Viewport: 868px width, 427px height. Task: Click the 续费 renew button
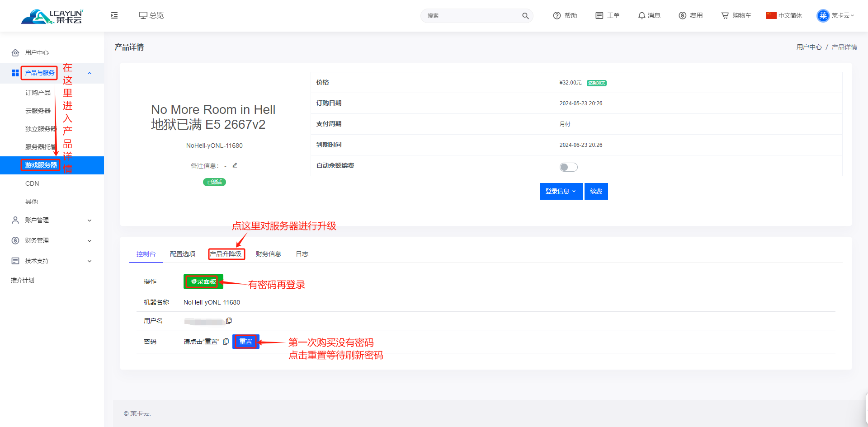[x=596, y=191]
